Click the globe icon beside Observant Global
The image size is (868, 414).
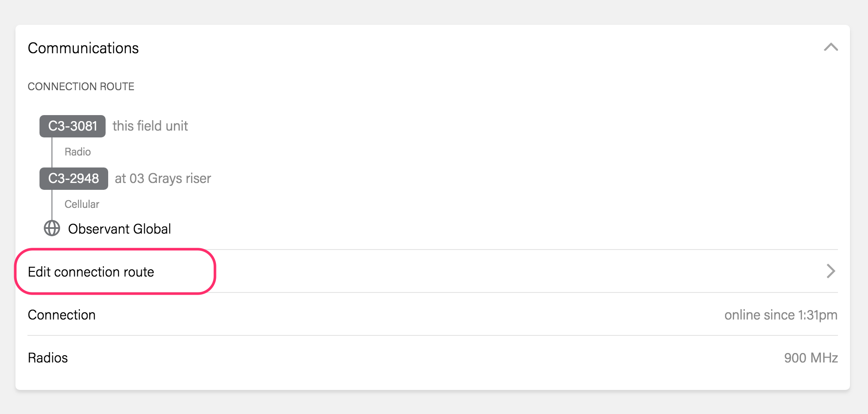pos(52,228)
